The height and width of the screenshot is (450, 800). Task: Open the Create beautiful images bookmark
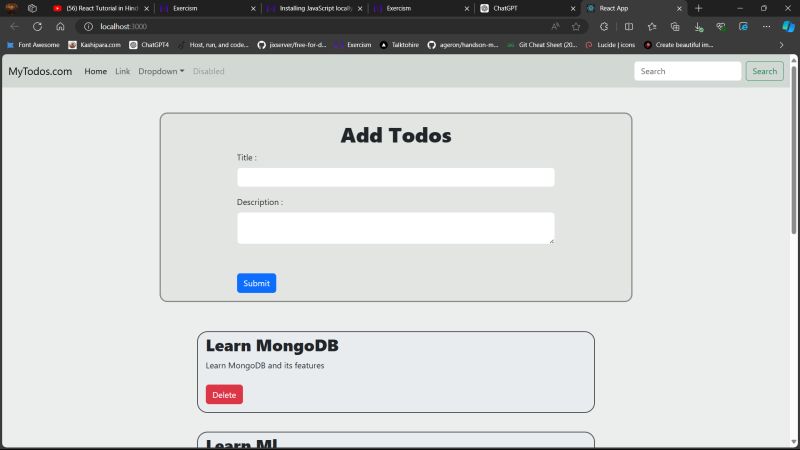click(x=679, y=45)
